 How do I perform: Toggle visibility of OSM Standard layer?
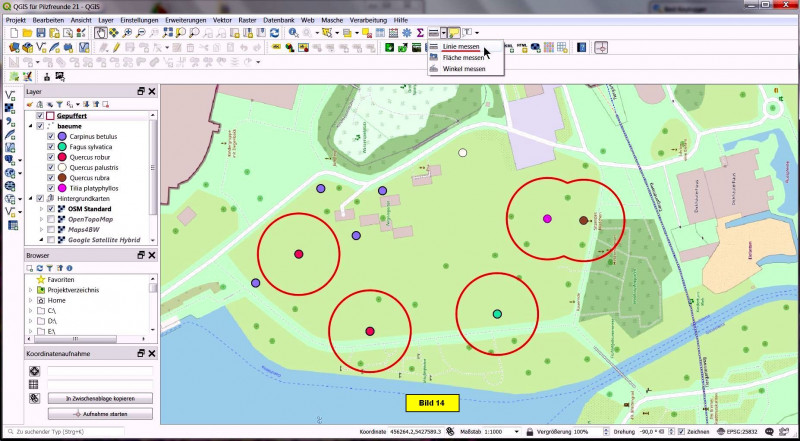click(51, 209)
